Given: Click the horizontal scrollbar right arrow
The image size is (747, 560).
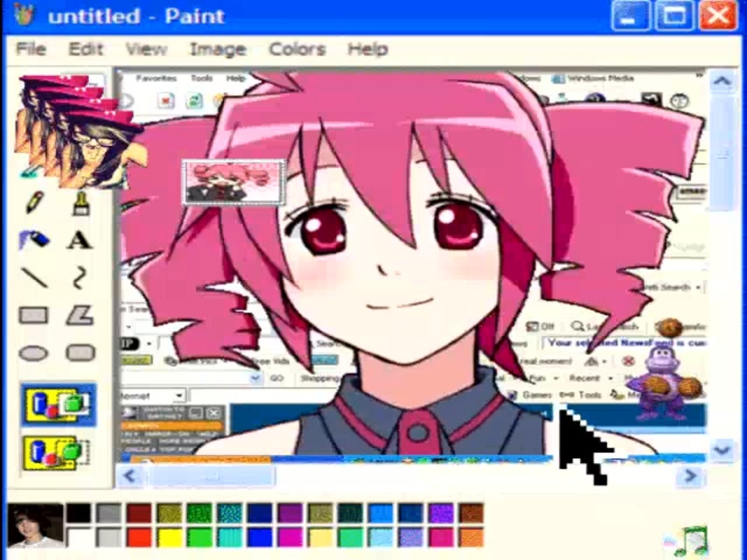Looking at the screenshot, I should 690,476.
